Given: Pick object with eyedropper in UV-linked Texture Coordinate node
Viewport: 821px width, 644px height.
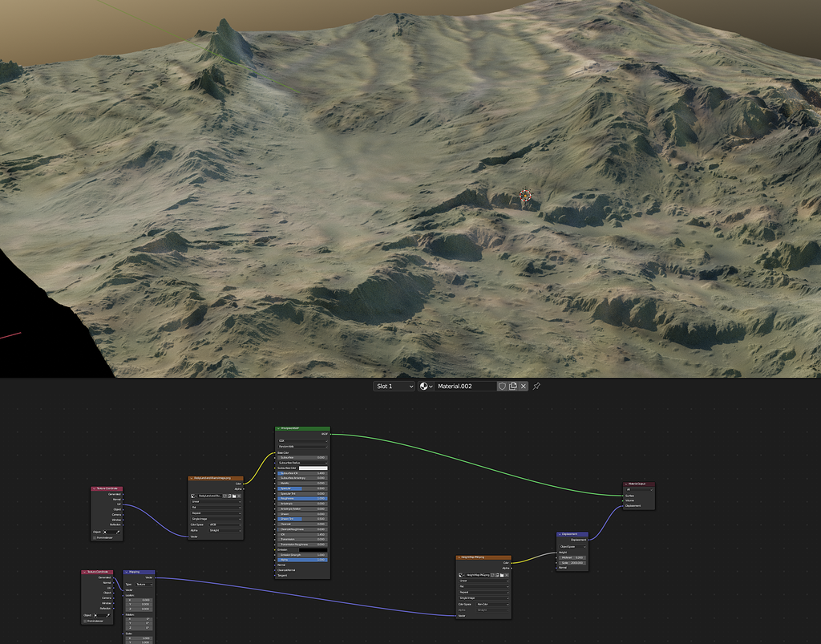Looking at the screenshot, I should click(118, 532).
